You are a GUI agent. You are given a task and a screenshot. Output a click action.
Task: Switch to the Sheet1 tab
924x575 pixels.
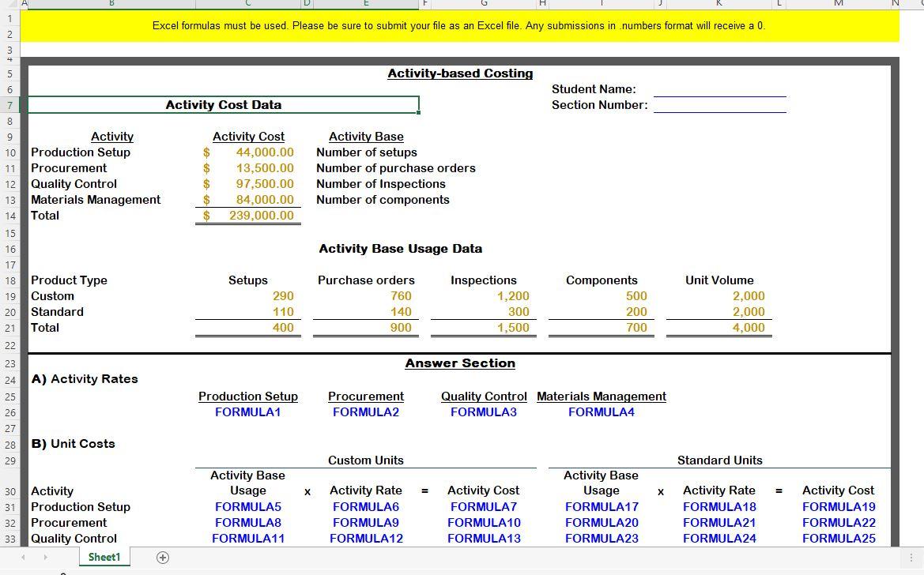click(x=104, y=557)
